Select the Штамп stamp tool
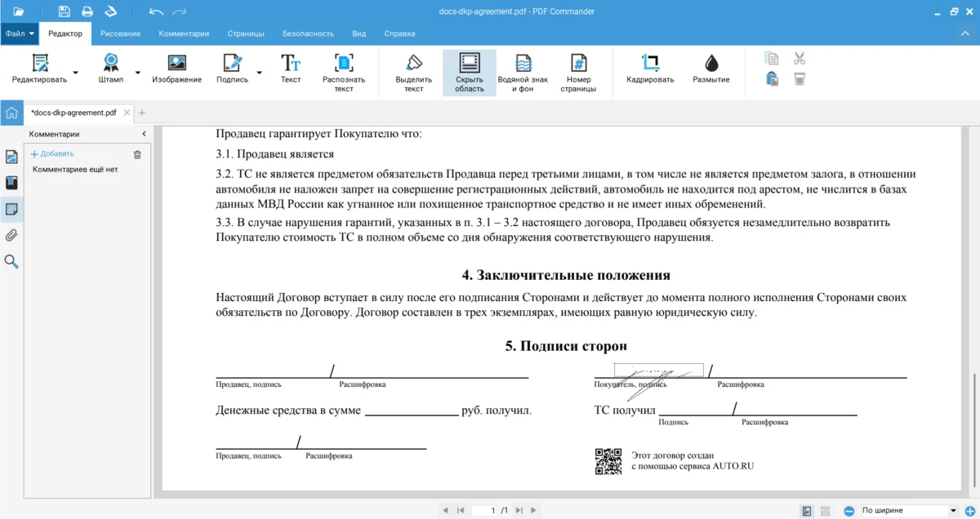This screenshot has height=519, width=980. click(111, 70)
